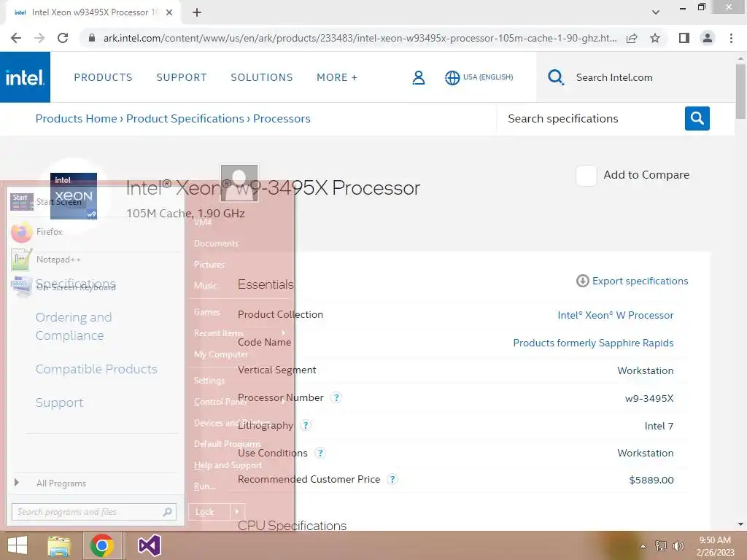Show help for Recommended Customer Price
This screenshot has height=560, width=747.
pos(392,480)
